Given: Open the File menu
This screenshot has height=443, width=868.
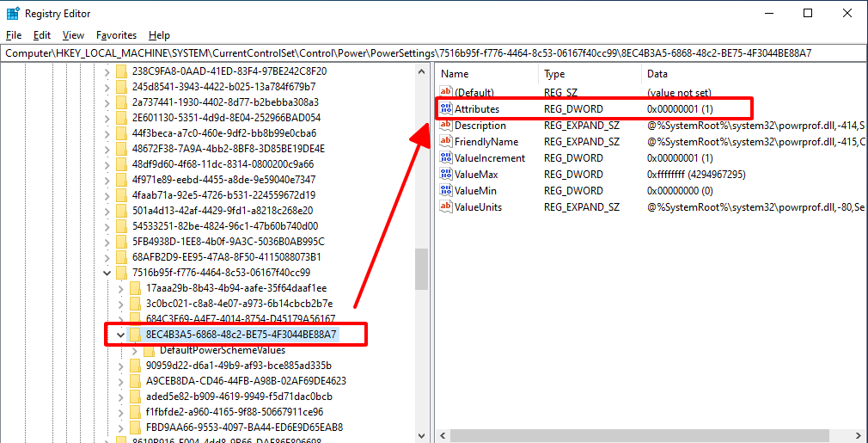Looking at the screenshot, I should click(x=14, y=35).
